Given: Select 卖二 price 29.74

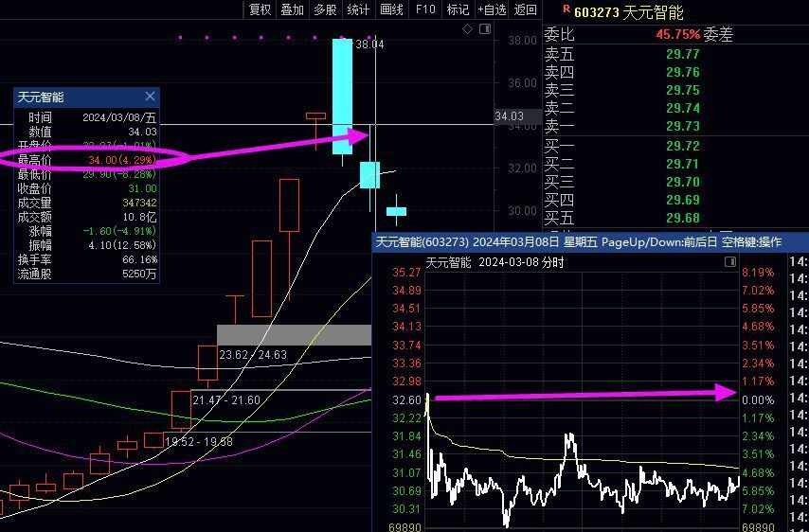Looking at the screenshot, I should click(x=683, y=108).
